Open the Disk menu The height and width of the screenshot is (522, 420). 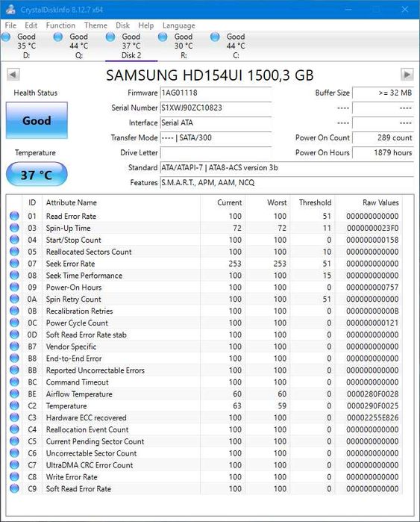click(x=122, y=25)
